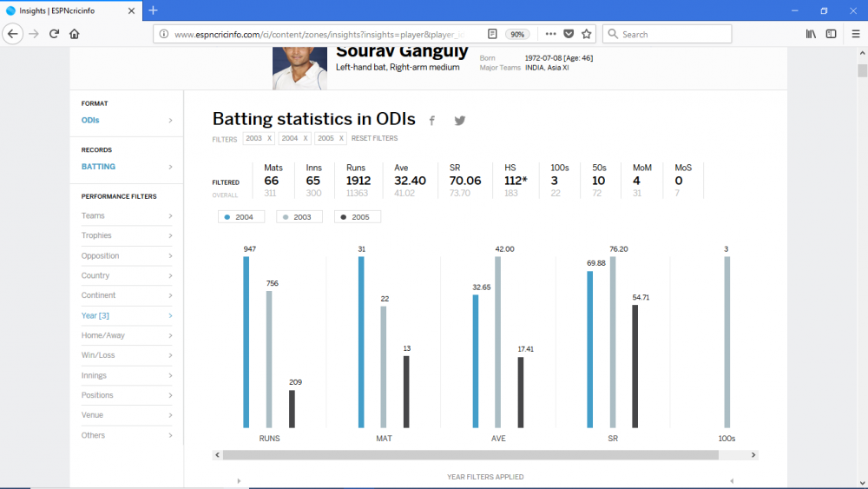Viewport: 868px width, 489px height.
Task: Expand the Venue filter
Action: [x=127, y=415]
